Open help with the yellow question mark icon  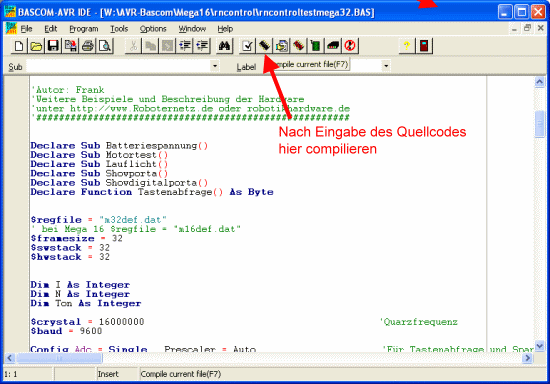(407, 46)
